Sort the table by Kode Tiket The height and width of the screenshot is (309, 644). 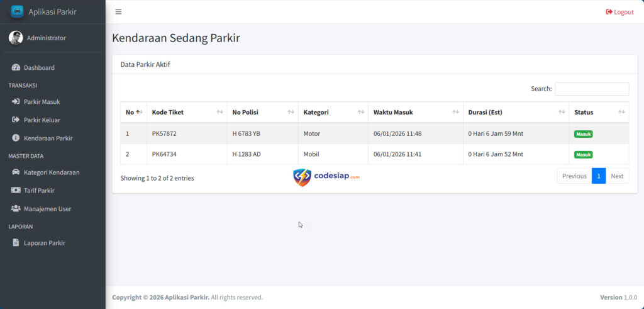coord(186,112)
